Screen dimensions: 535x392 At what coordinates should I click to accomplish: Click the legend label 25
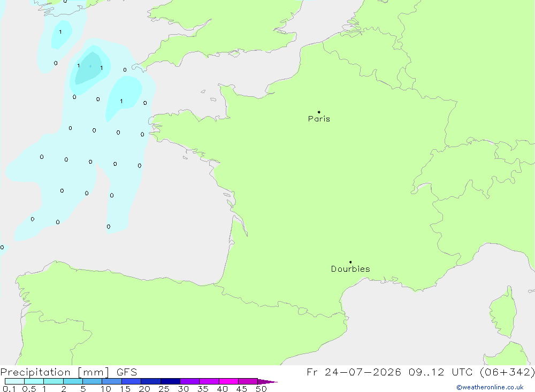[x=164, y=389]
